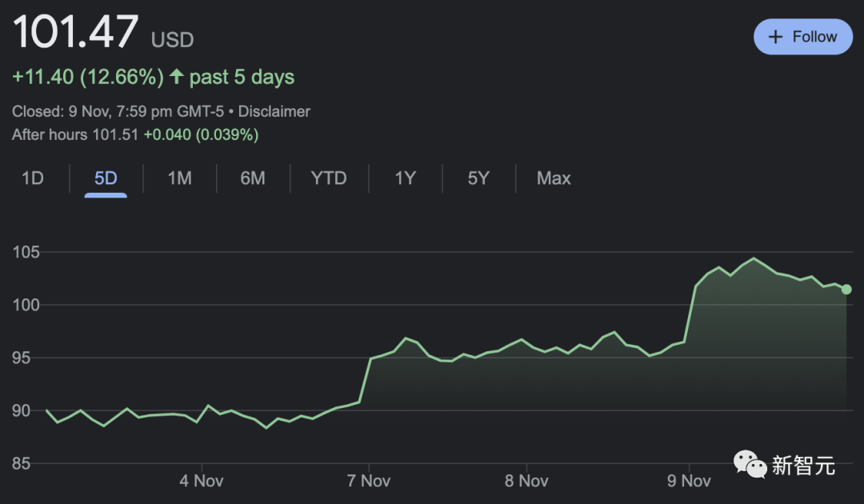
Task: Show the 1M price history
Action: [179, 178]
